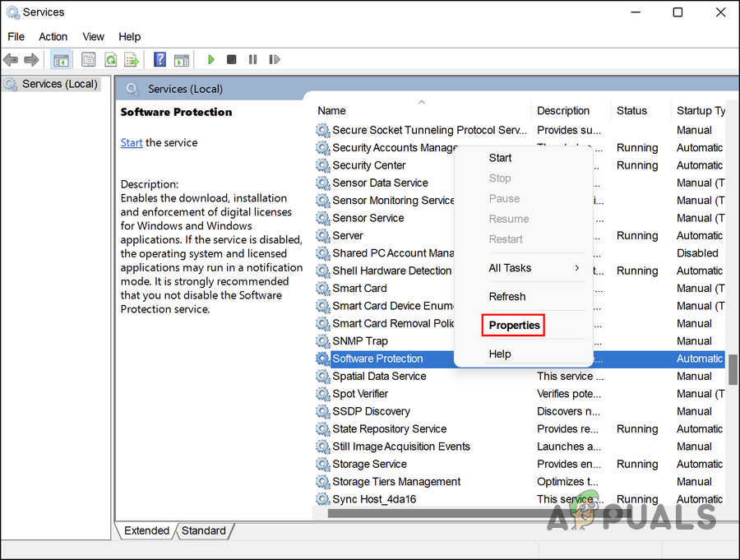Toggle Show/Hide Console Tree icon

61,60
